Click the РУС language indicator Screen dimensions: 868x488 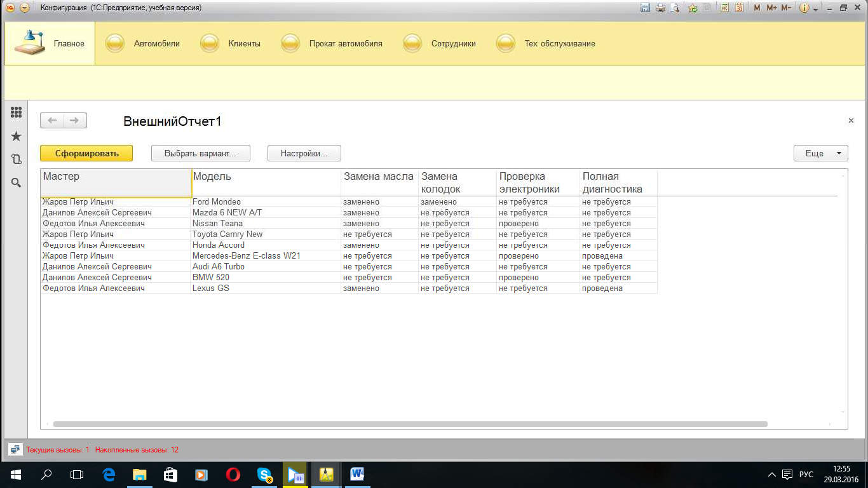click(x=806, y=475)
